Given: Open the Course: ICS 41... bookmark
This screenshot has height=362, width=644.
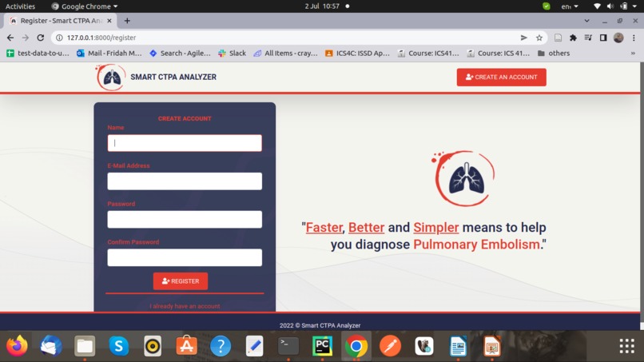Looking at the screenshot, I should pos(499,53).
